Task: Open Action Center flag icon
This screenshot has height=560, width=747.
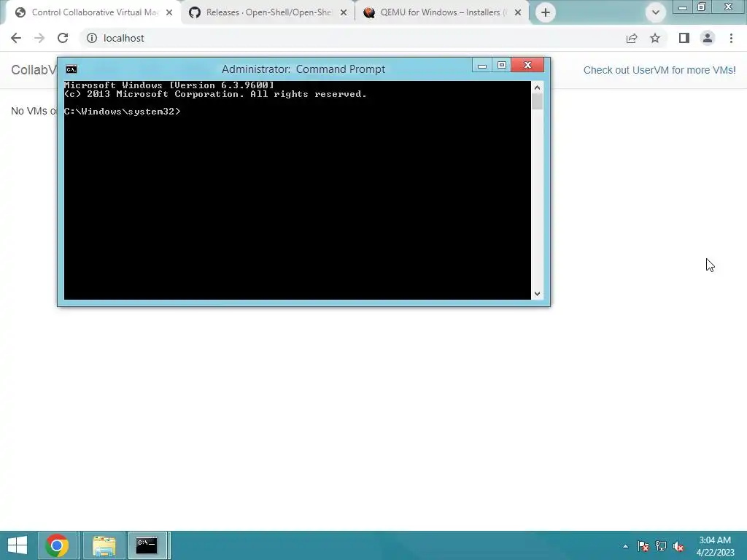Action: pyautogui.click(x=643, y=546)
